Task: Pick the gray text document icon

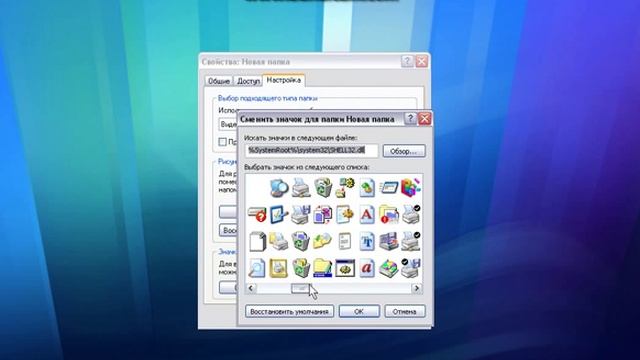Action: [x=345, y=241]
